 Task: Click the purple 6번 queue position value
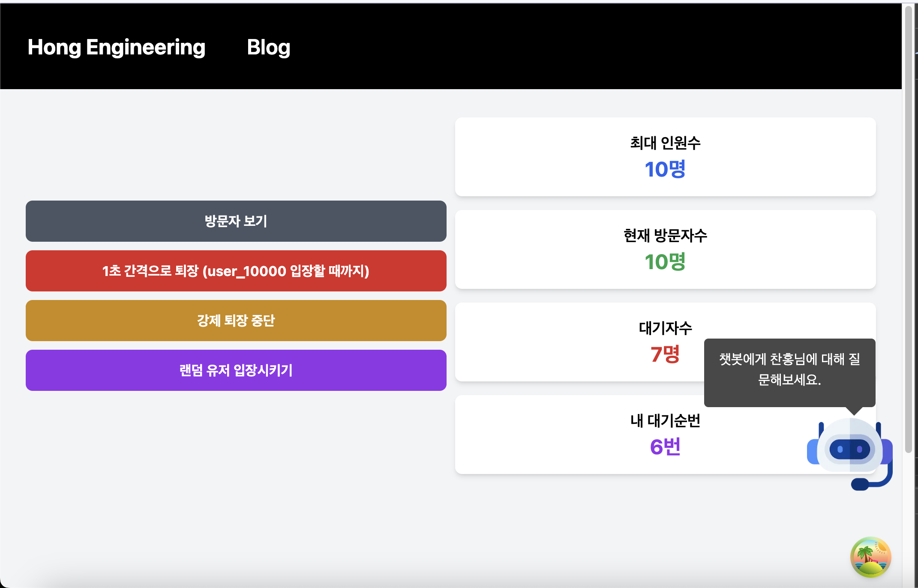click(665, 447)
